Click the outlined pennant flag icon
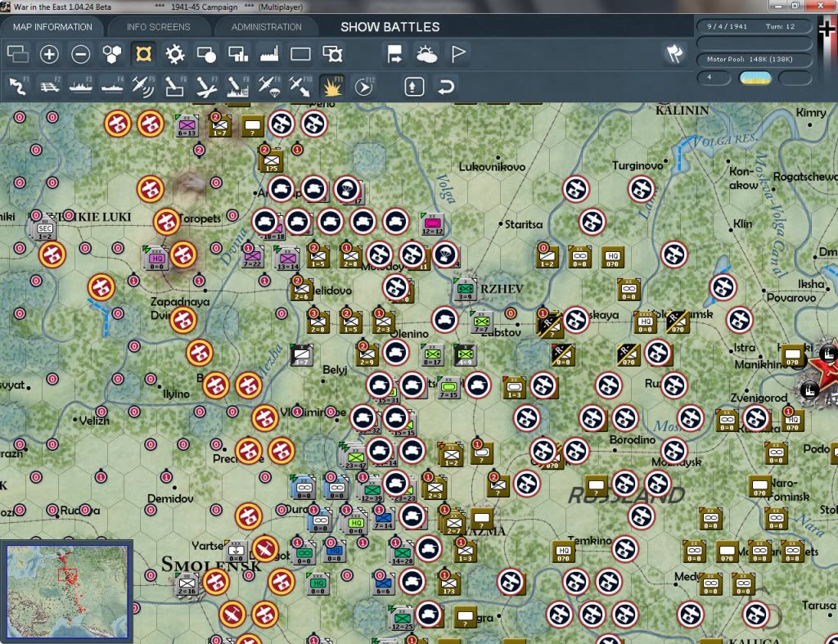The height and width of the screenshot is (644, 838). (x=458, y=54)
